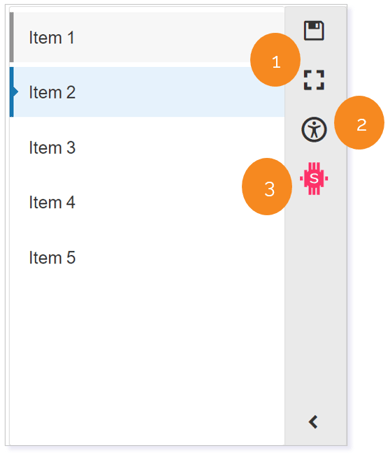The height and width of the screenshot is (457, 390).
Task: Click the orange callout badge numbered 1
Action: 275,60
